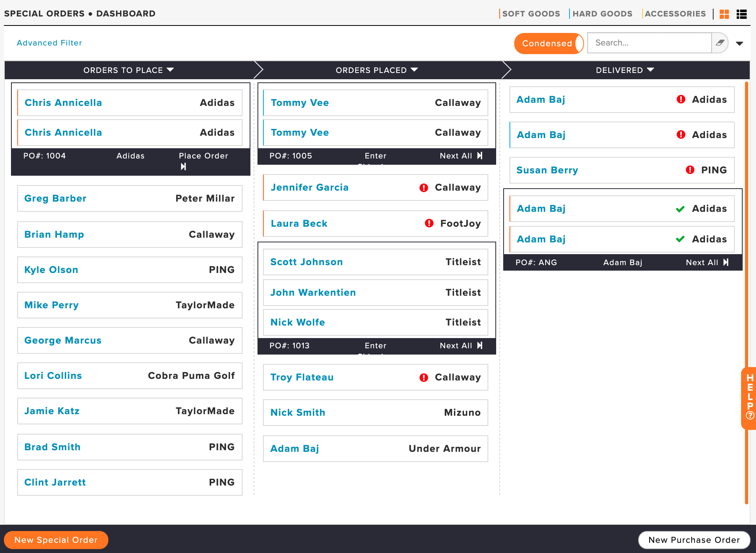The width and height of the screenshot is (756, 553).
Task: Click alert icon on Laura Beck order
Action: click(429, 223)
